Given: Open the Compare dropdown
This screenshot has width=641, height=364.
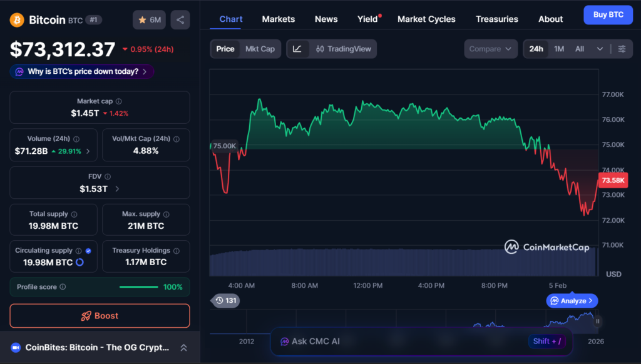Looking at the screenshot, I should click(491, 49).
